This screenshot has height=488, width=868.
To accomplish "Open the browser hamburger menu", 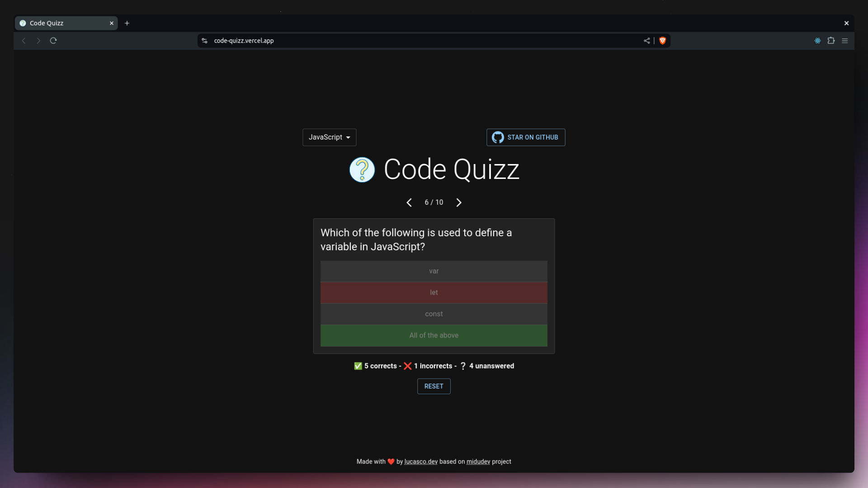I will (x=845, y=41).
